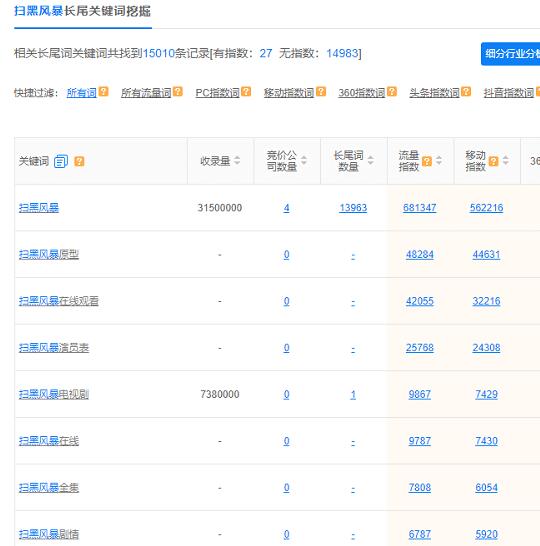Click the copy keywords icon beside 关键词

tap(61, 161)
